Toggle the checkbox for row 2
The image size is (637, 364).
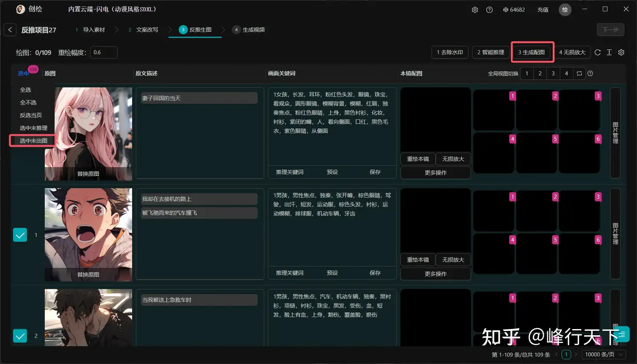20,336
